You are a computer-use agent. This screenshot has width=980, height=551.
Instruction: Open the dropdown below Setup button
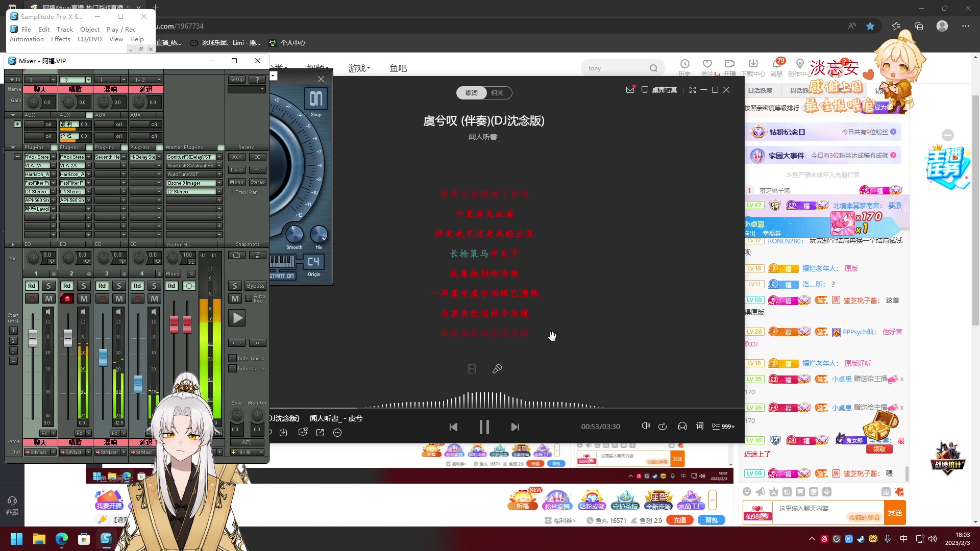tap(247, 89)
